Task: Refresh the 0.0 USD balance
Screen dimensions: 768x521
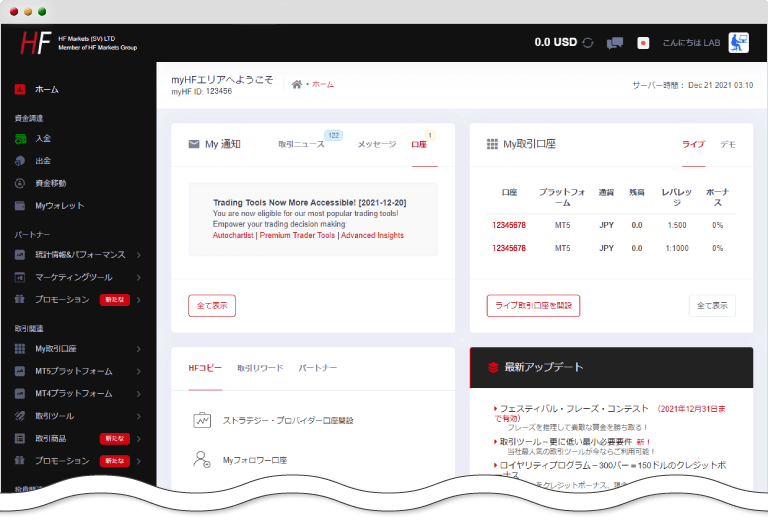Action: 588,43
